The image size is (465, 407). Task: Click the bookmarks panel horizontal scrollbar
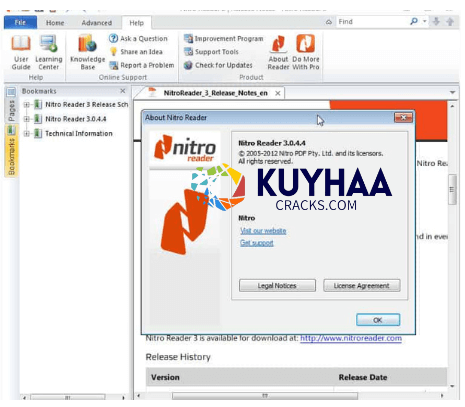(68, 397)
